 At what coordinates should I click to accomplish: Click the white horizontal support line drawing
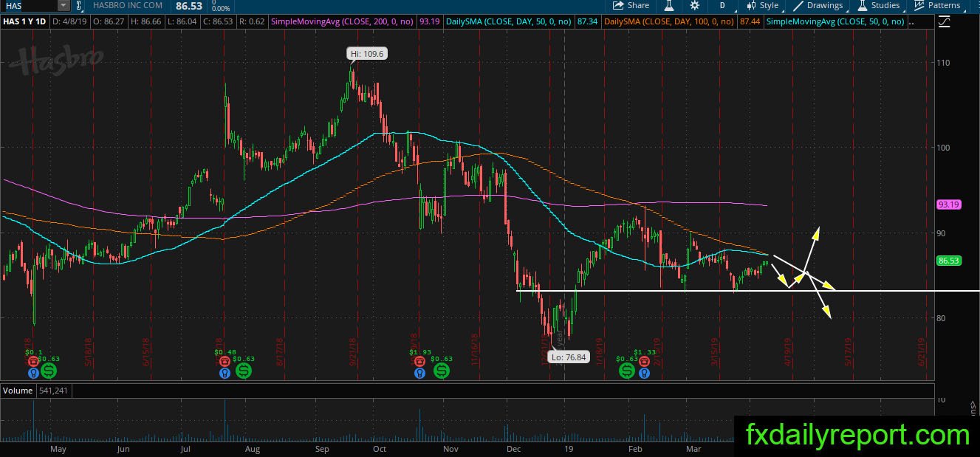point(747,290)
